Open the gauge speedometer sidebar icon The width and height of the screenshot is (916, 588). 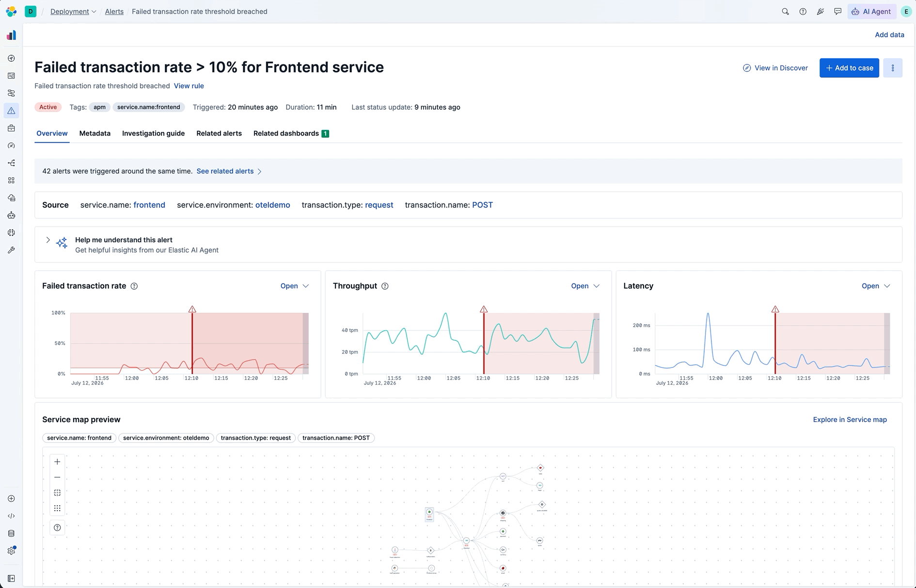click(11, 145)
